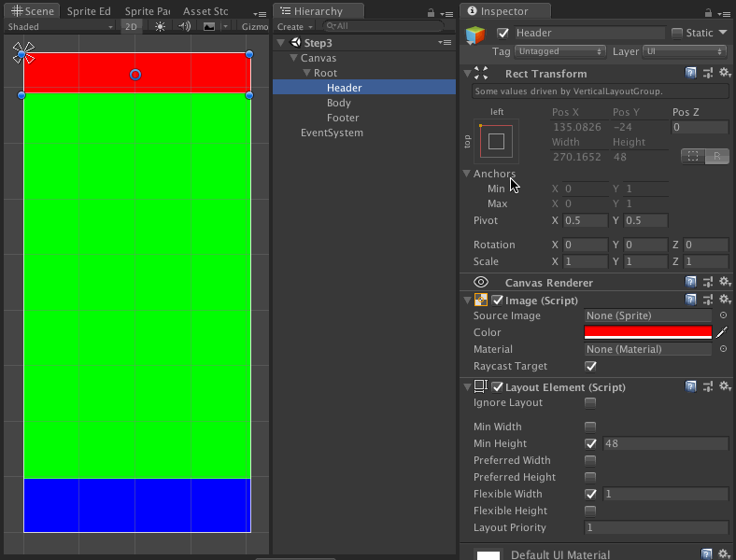736x560 pixels.
Task: Open Rect Transform help reference icon
Action: (x=690, y=73)
